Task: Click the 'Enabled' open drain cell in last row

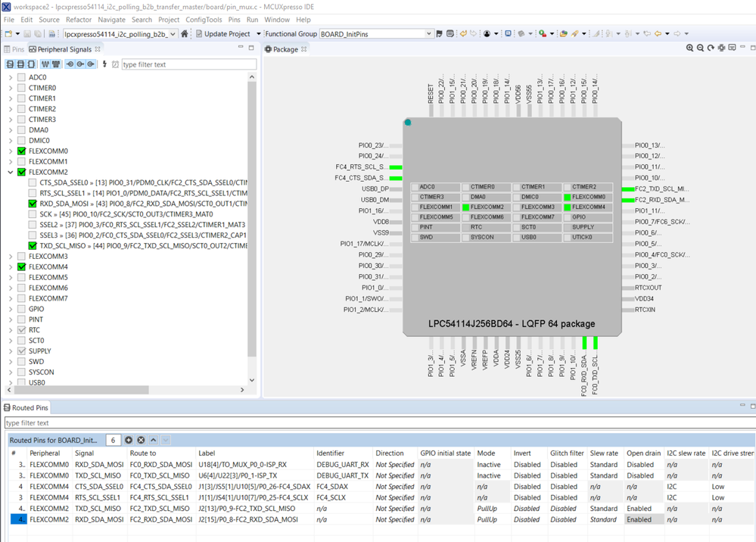Action: (x=644, y=519)
